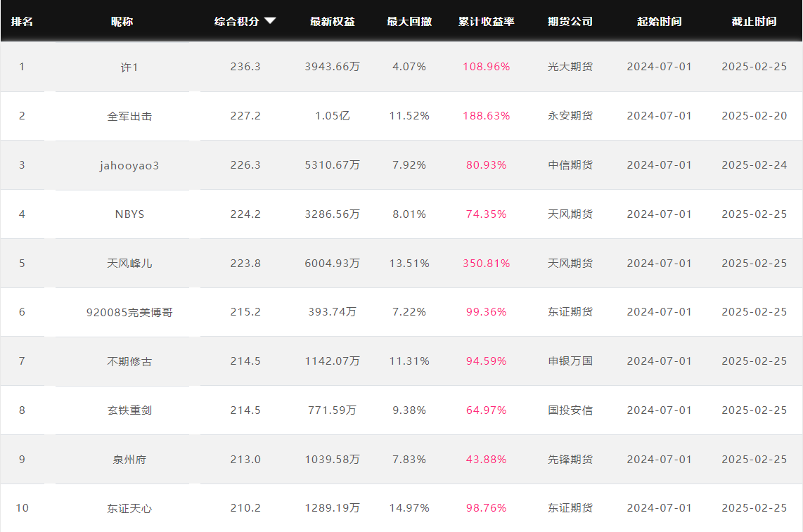The height and width of the screenshot is (532, 803).
Task: Click the 最大回撤 column header
Action: click(x=409, y=22)
